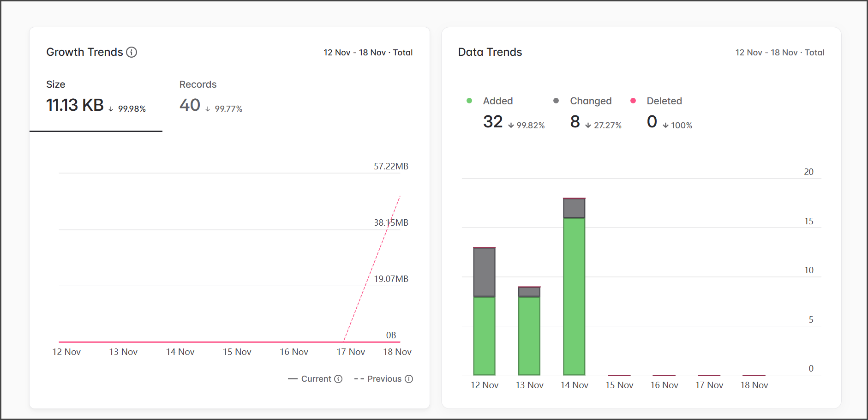Click the Added down arrow 99.82% indicator
This screenshot has height=420, width=868.
point(527,126)
